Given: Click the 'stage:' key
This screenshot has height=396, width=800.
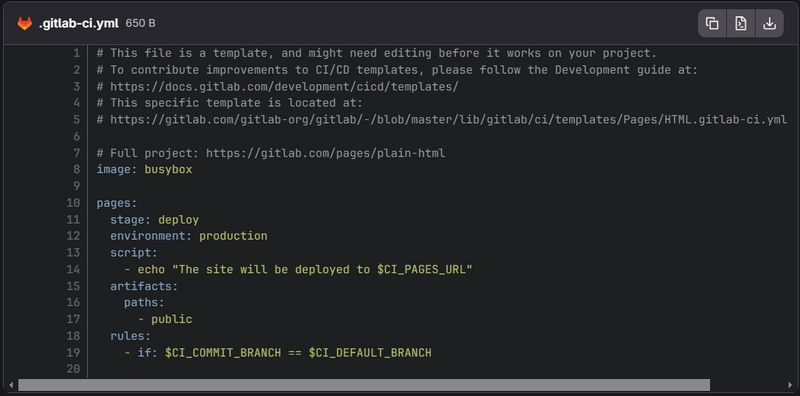Looking at the screenshot, I should 131,220.
